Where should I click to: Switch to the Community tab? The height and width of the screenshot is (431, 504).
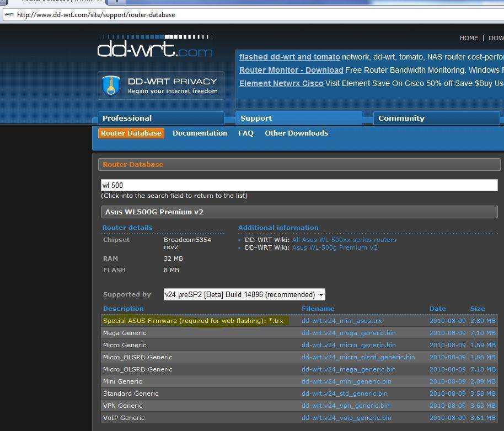pos(437,118)
